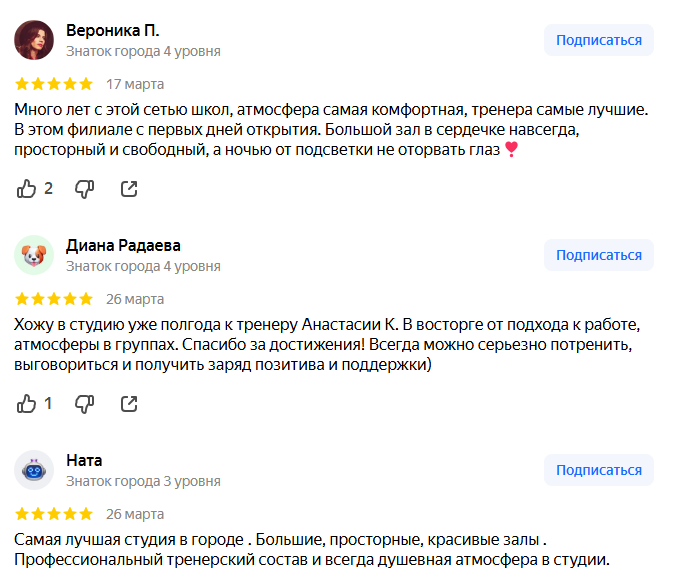Screen dimensions: 690x586
Task: Click the 17 марта review date
Action: point(135,84)
